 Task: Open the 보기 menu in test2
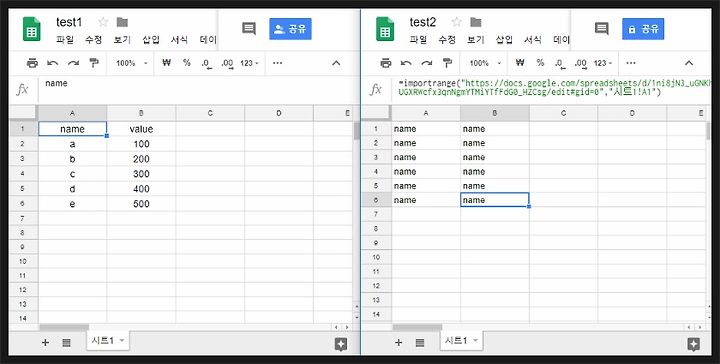pyautogui.click(x=476, y=39)
